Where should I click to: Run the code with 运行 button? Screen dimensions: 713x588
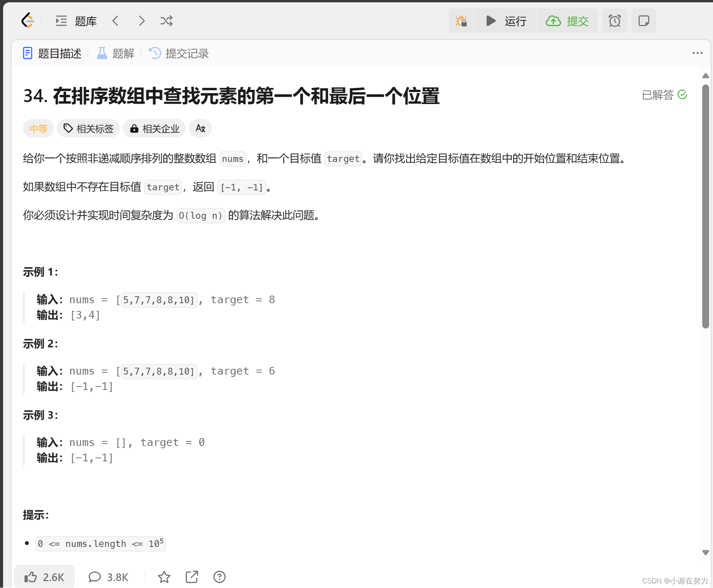505,21
